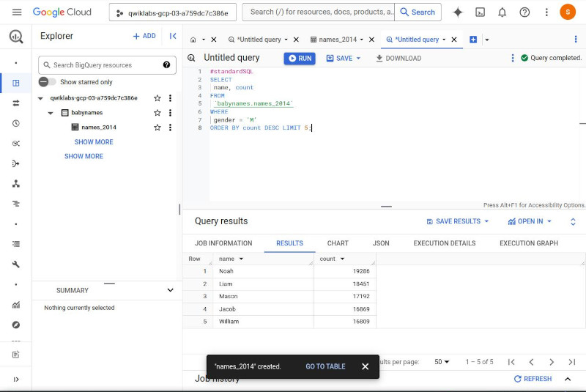Image resolution: width=586 pixels, height=392 pixels.
Task: Open the dropdown next to new tab button
Action: pyautogui.click(x=487, y=40)
